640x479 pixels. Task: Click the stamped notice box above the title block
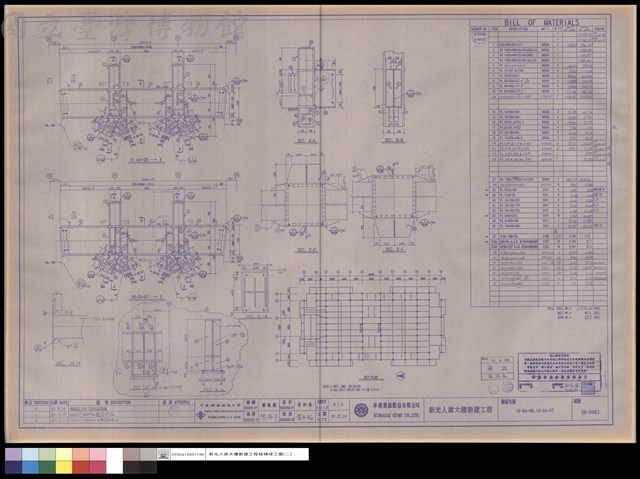click(x=559, y=373)
